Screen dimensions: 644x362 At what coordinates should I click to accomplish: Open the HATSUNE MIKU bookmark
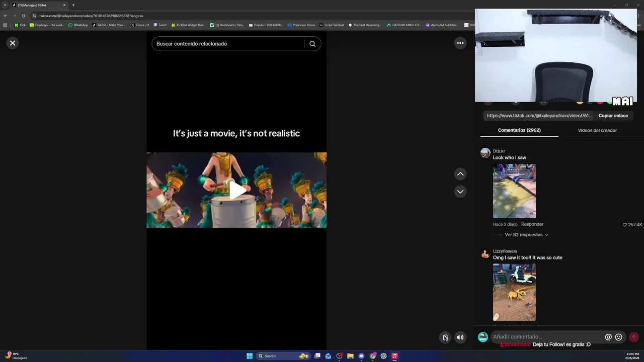pos(404,25)
